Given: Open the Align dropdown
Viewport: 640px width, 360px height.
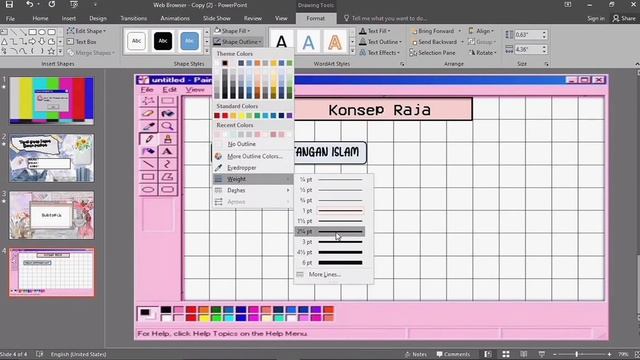Looking at the screenshot, I should coord(481,31).
